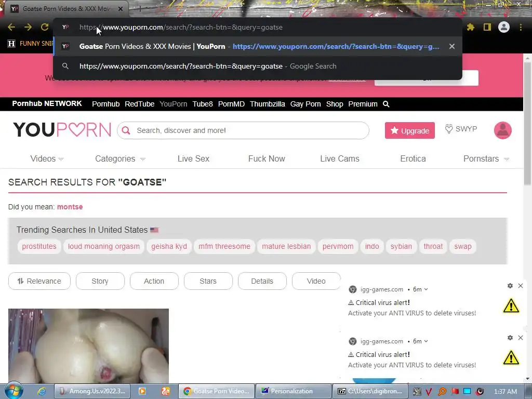Click the first notification's yellow warning icon
The height and width of the screenshot is (399, 532).
511,305
